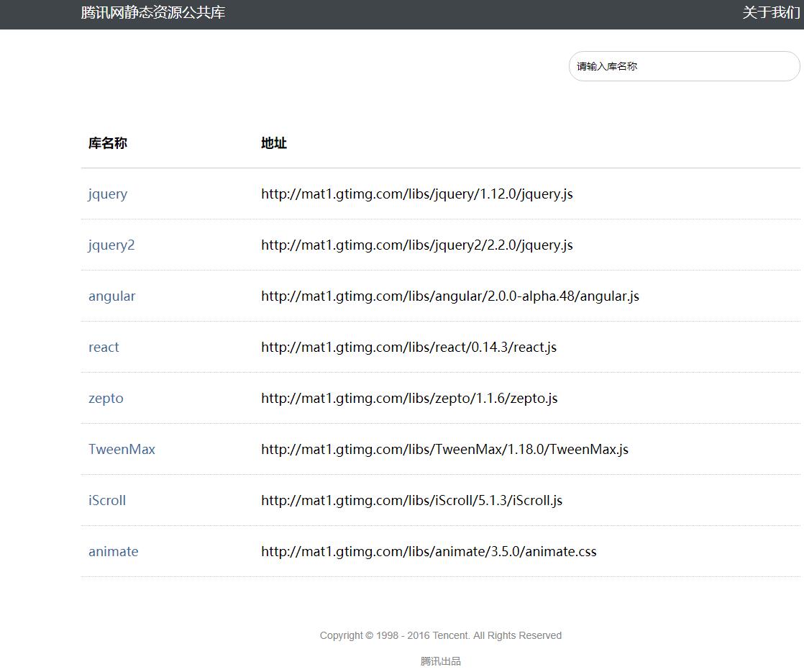Open the 关于我们 page
Screen dimensions: 804x672
click(x=771, y=13)
